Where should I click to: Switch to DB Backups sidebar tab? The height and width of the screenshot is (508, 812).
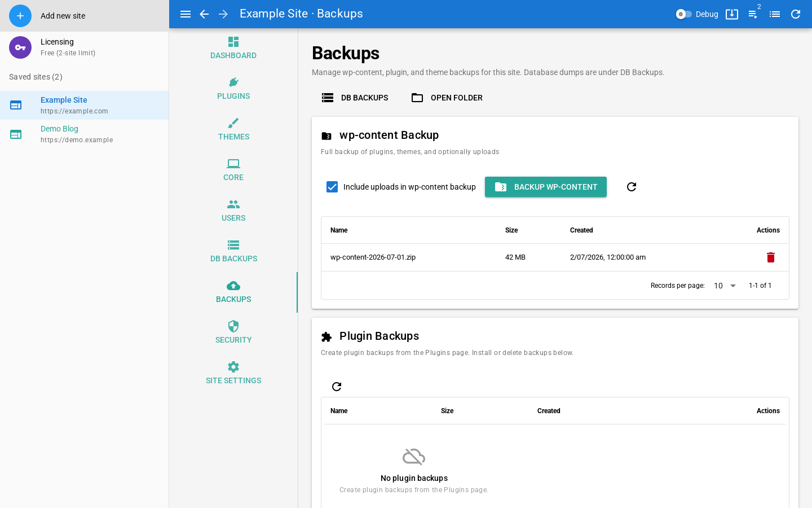[233, 252]
